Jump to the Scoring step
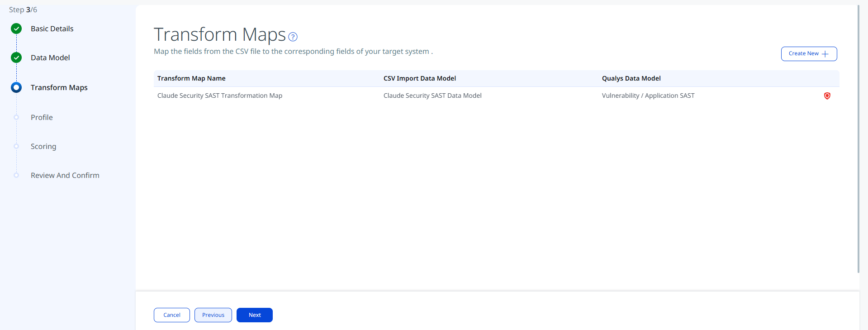868x330 pixels. (43, 147)
